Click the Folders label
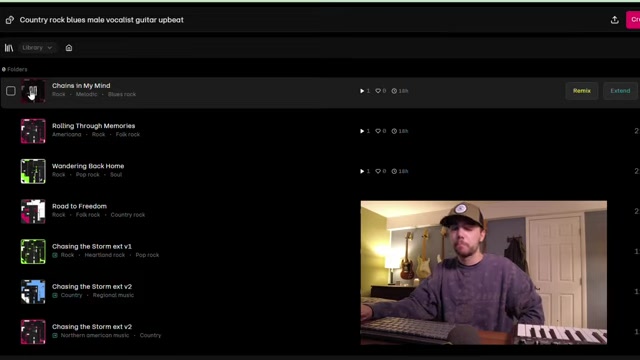This screenshot has width=640, height=360. (x=17, y=69)
